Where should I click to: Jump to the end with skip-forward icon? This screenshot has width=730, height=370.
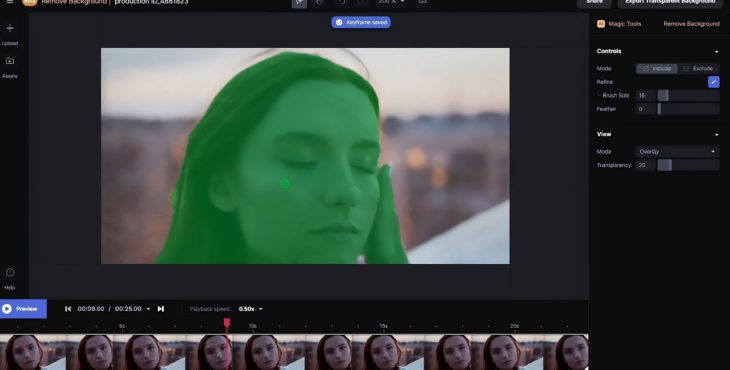(161, 309)
